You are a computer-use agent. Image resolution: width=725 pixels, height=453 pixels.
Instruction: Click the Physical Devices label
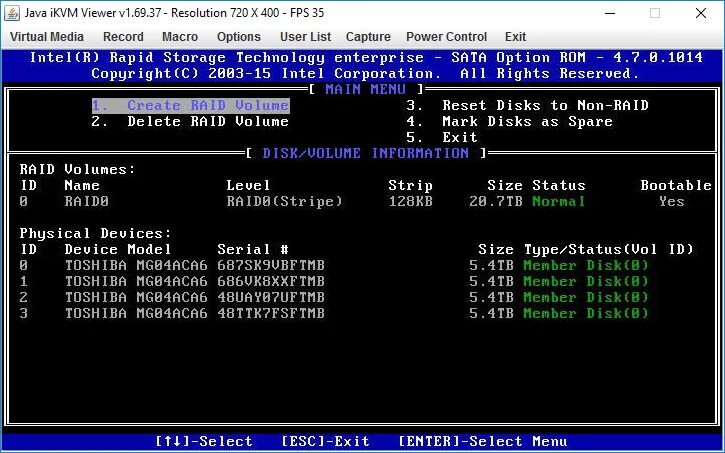(95, 233)
